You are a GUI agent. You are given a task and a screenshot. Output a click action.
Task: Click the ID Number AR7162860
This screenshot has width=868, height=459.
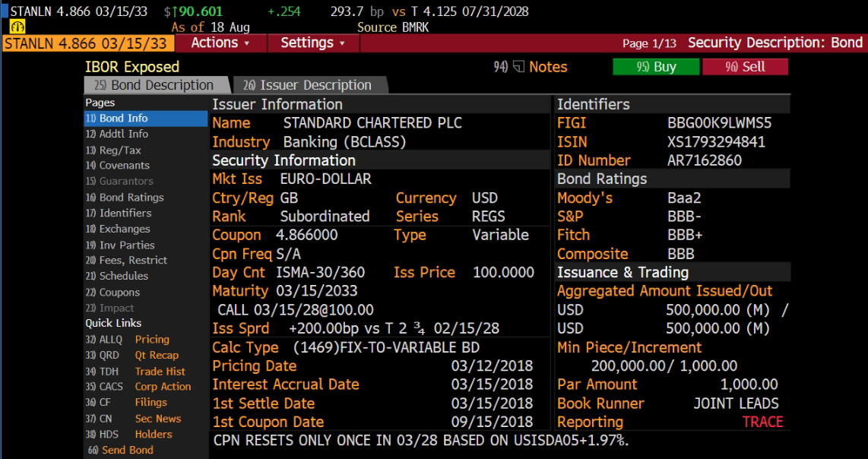pos(704,160)
